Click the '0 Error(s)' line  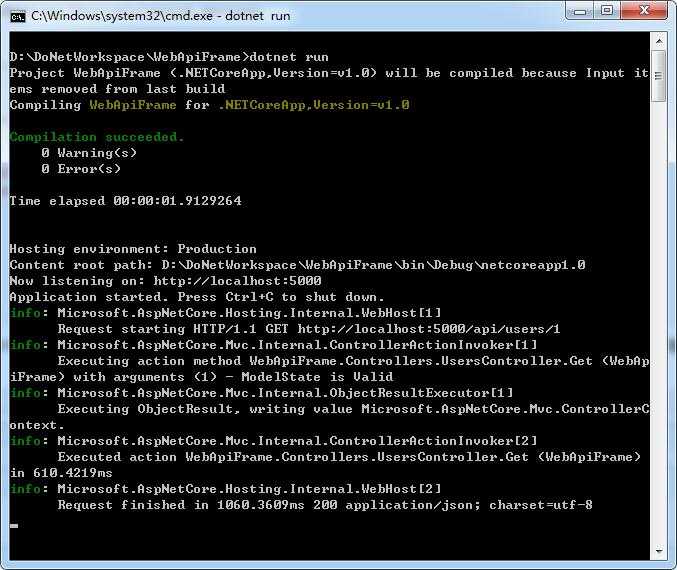tap(81, 169)
